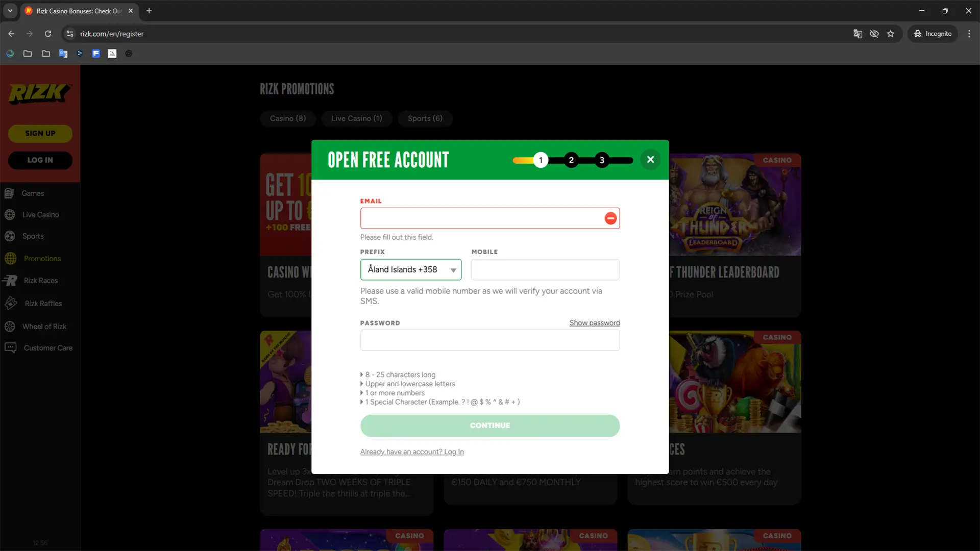This screenshot has height=551, width=980.
Task: Click step 2 on registration progress slider
Action: 571,160
